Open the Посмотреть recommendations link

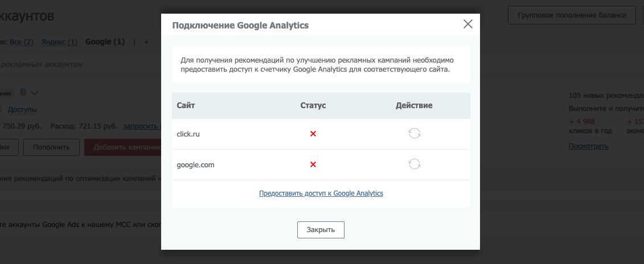click(589, 146)
